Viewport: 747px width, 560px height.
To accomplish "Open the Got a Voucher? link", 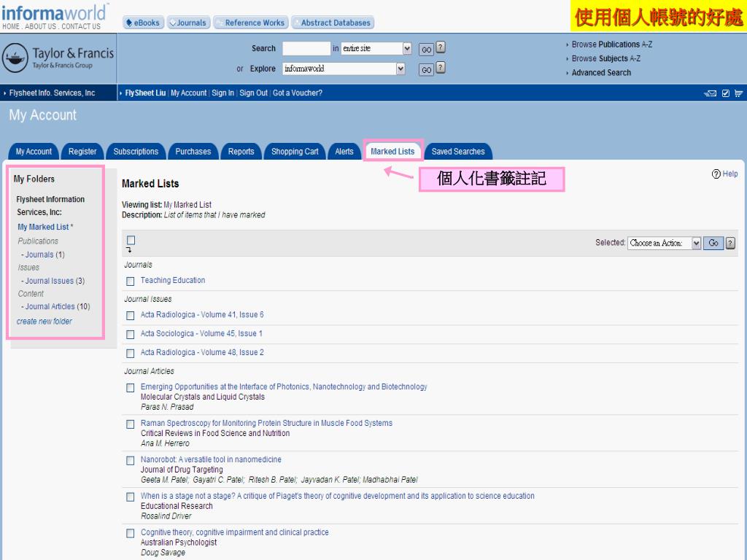I will [298, 93].
